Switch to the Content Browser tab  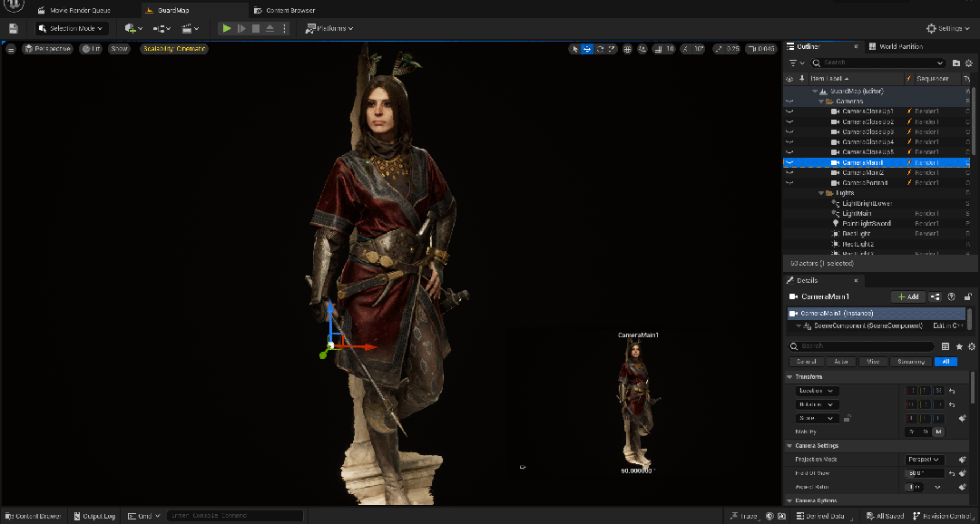pyautogui.click(x=284, y=10)
